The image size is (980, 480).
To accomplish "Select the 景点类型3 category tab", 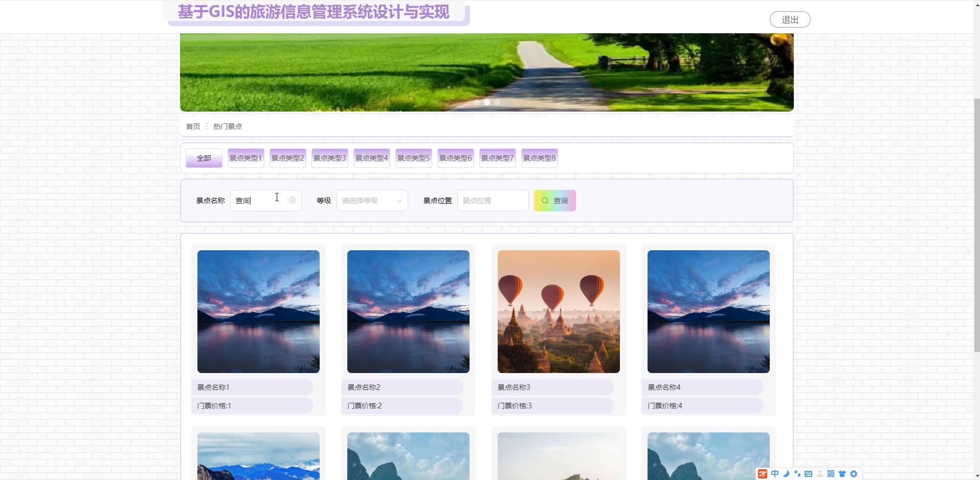I will click(329, 158).
